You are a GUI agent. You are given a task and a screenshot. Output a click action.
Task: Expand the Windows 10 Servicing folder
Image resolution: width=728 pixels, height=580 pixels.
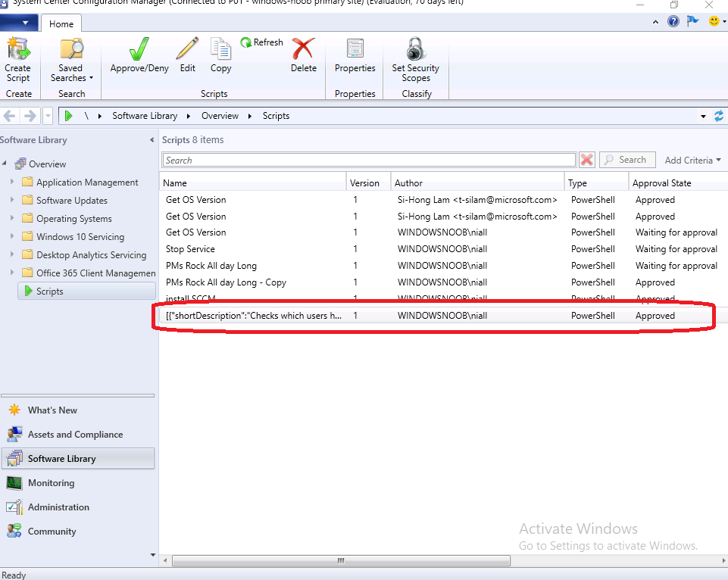12,236
